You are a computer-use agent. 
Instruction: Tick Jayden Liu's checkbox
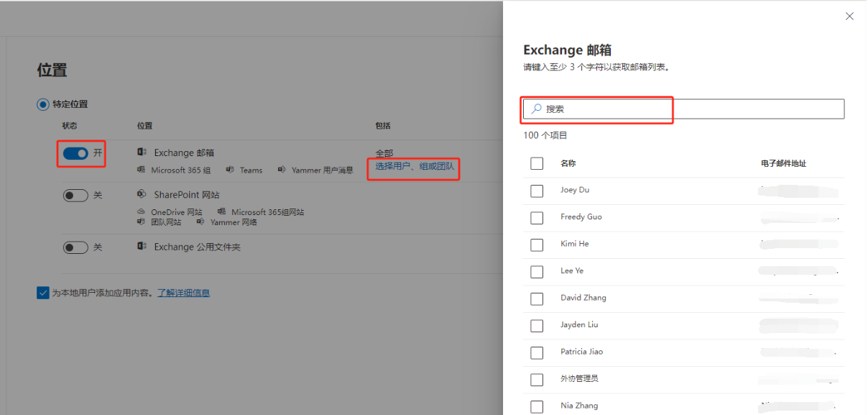point(537,325)
